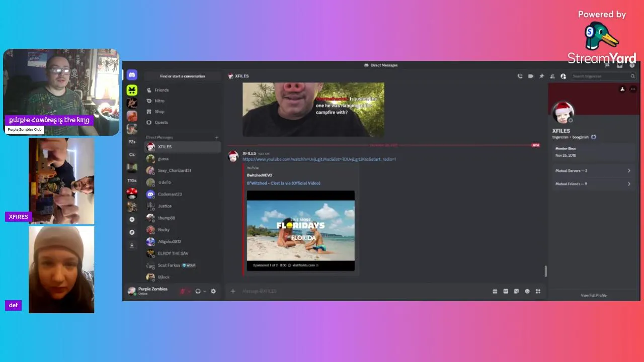644x362 pixels.
Task: Open the sticker picker icon
Action: tap(516, 291)
